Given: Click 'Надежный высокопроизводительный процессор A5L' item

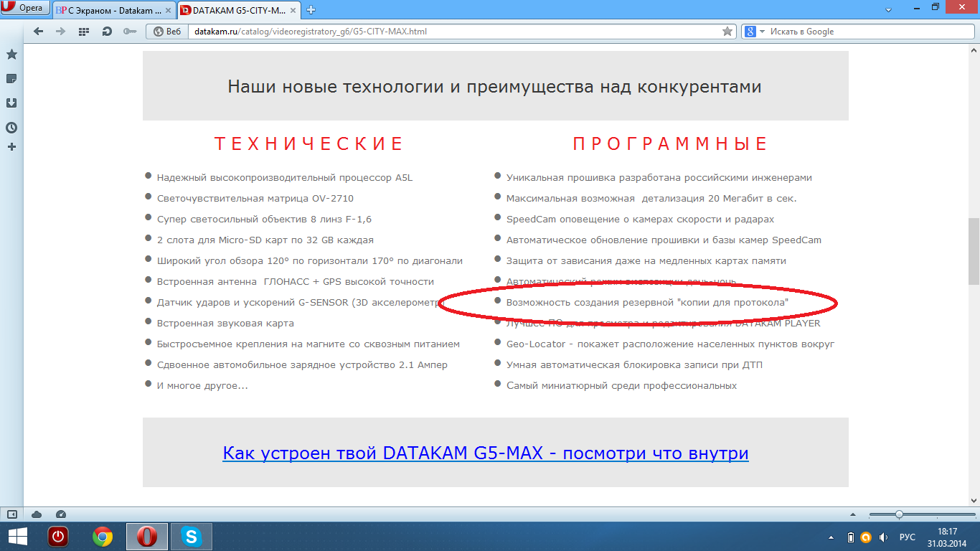Looking at the screenshot, I should pyautogui.click(x=285, y=177).
